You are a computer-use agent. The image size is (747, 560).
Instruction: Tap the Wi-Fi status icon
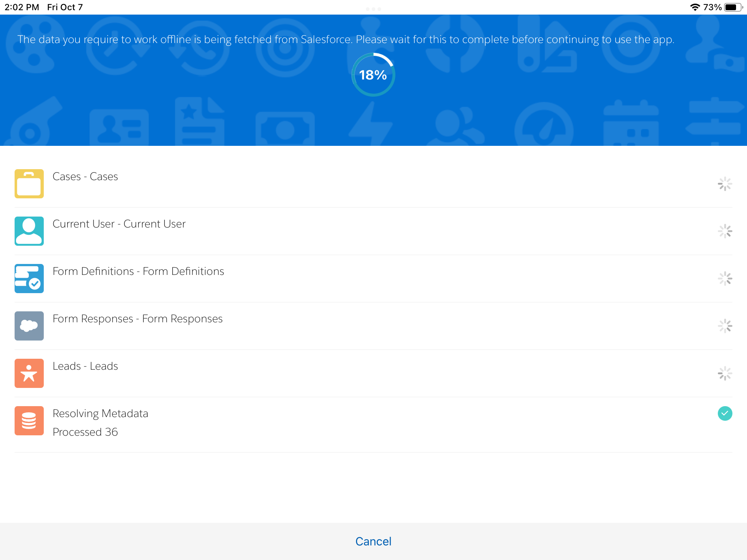(695, 7)
